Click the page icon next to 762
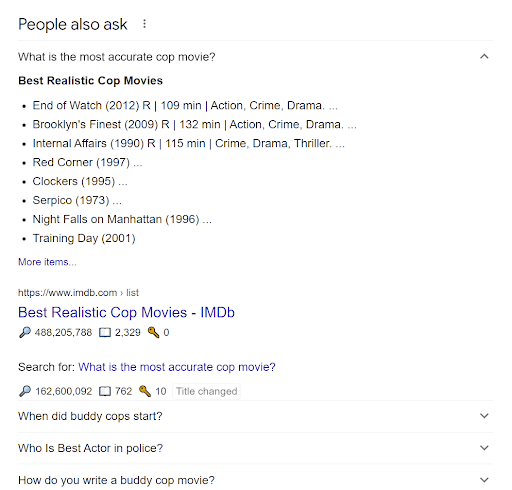 105,391
